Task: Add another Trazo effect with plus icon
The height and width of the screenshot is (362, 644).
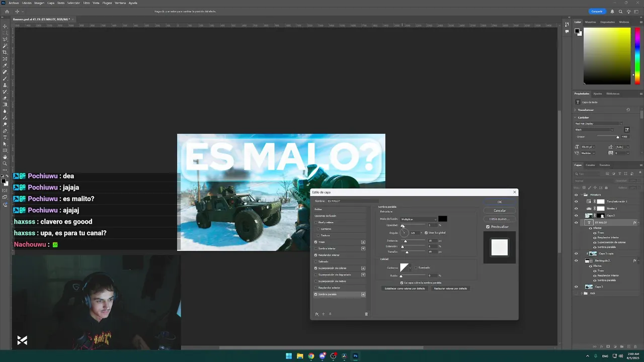Action: [363, 242]
